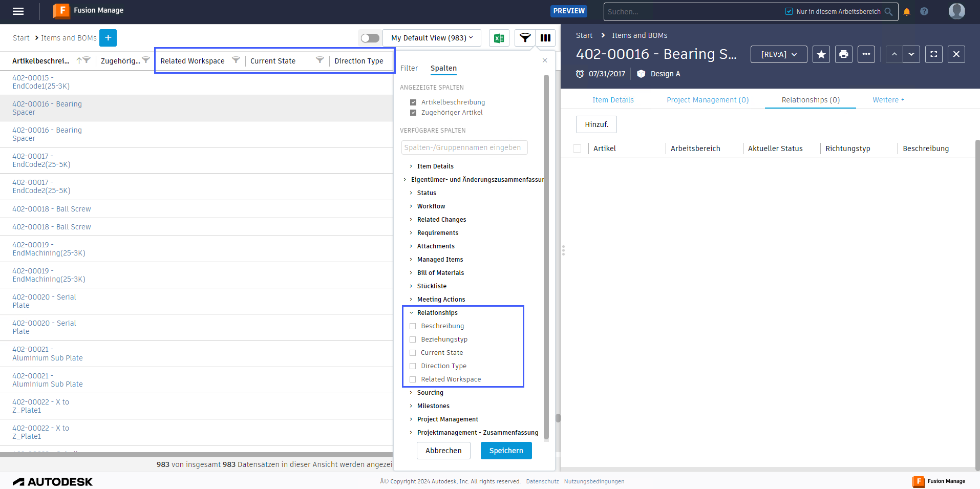Focus the Spalten-/Gruppennamen eingeben field
Screen dimensions: 980x489
coord(464,147)
